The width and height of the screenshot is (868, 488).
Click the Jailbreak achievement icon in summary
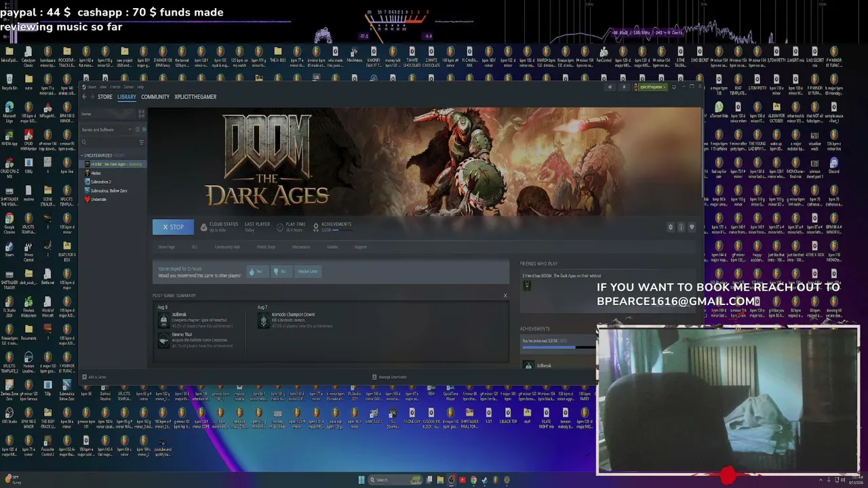pyautogui.click(x=163, y=320)
